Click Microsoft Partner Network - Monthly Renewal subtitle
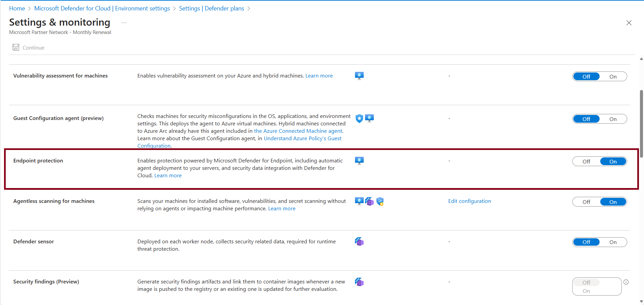Viewport: 644px width, 305px height. [60, 32]
